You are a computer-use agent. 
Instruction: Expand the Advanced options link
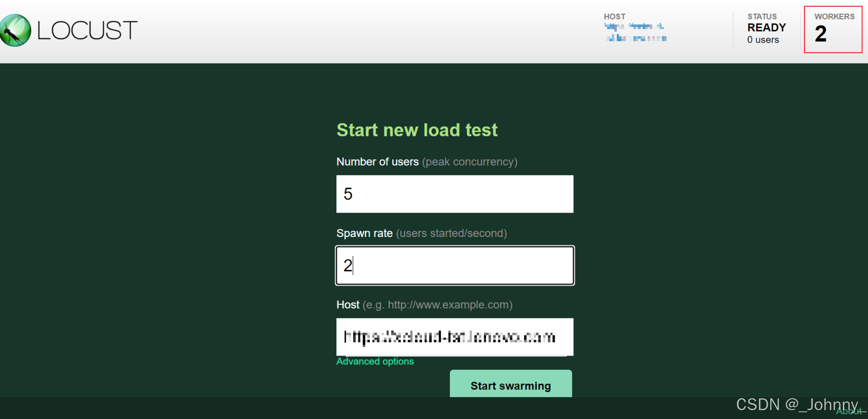[375, 361]
